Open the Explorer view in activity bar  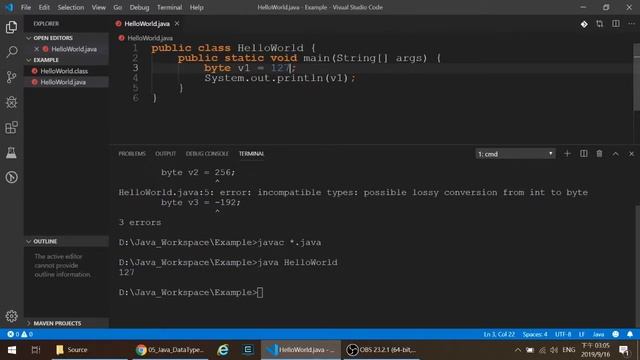pyautogui.click(x=11, y=27)
